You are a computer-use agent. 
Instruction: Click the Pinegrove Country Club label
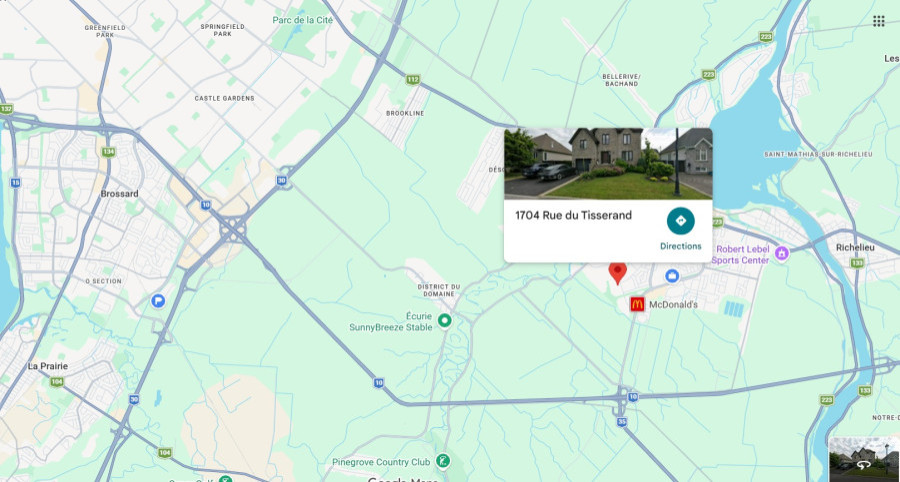pos(381,462)
